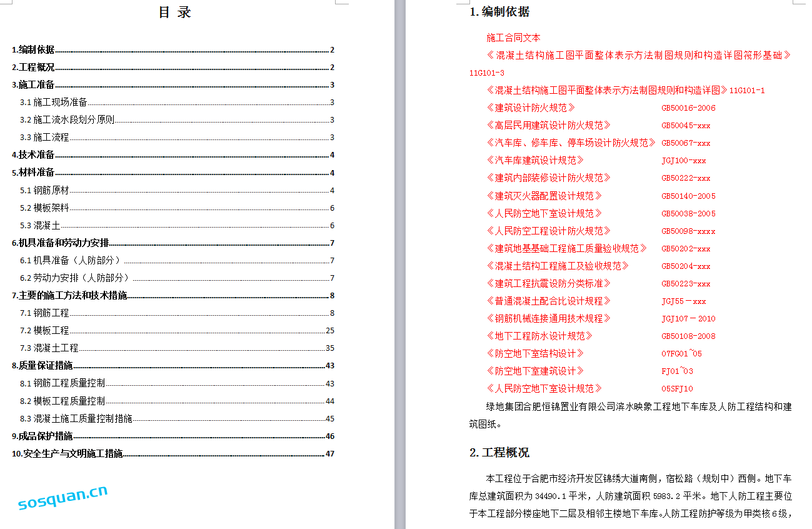Screen dimensions: 812x529
Task: Click the 5.3 混凝土 contents entry
Action: tap(40, 226)
